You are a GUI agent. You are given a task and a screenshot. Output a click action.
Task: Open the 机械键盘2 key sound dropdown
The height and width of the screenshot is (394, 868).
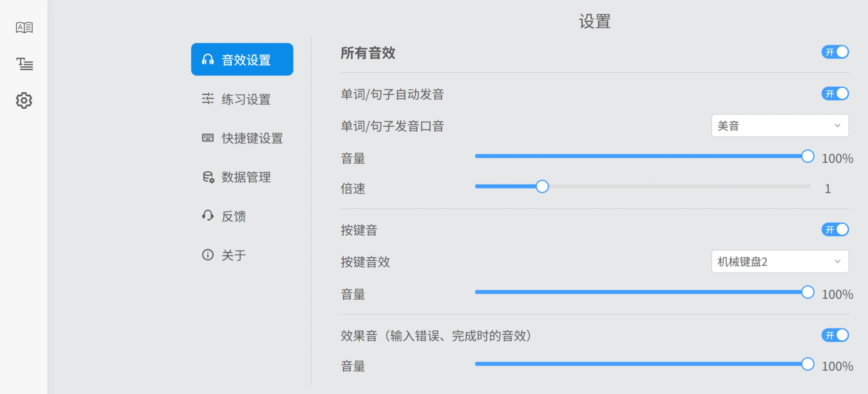pyautogui.click(x=780, y=262)
